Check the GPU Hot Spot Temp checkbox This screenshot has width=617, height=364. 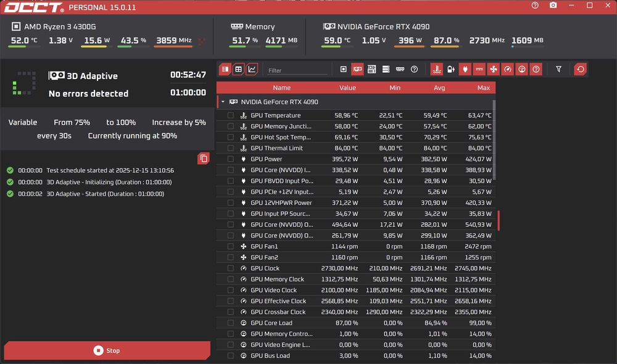231,138
